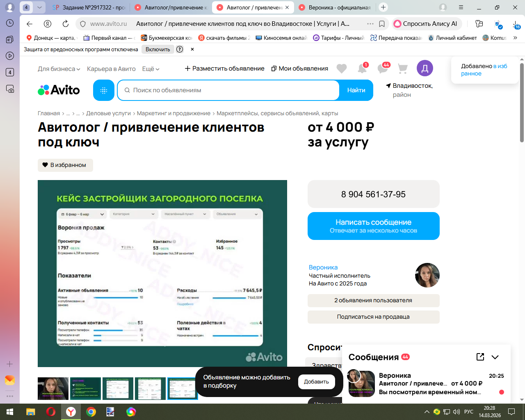Open the Avito shopping cart icon
Screen dimensions: 525x420
click(x=403, y=68)
